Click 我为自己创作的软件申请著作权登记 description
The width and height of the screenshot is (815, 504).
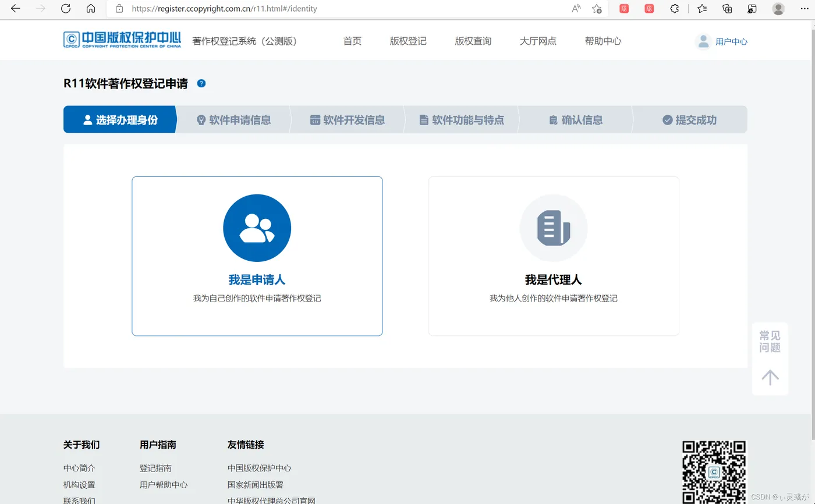[257, 299]
